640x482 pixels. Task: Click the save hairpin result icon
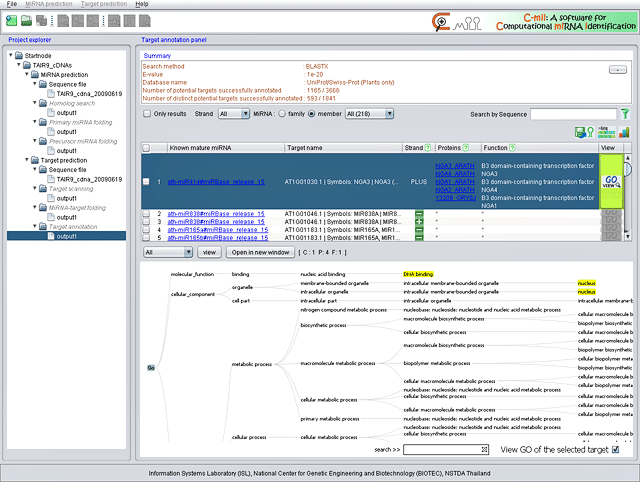[584, 132]
